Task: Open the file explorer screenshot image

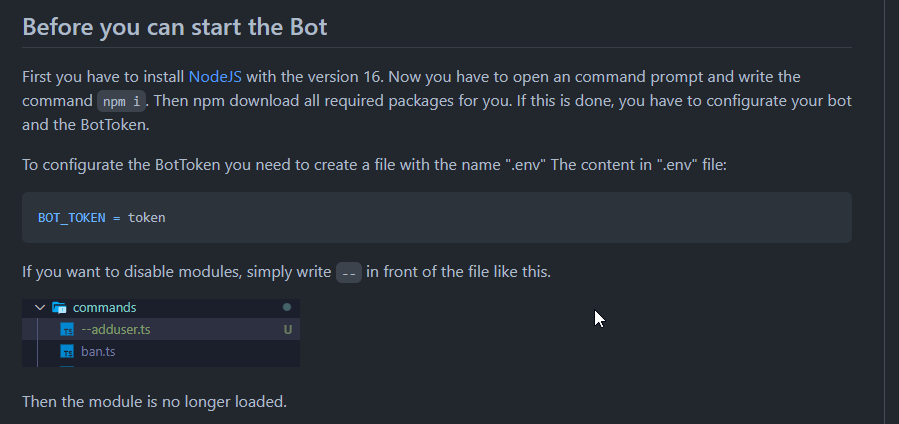Action: pyautogui.click(x=162, y=333)
